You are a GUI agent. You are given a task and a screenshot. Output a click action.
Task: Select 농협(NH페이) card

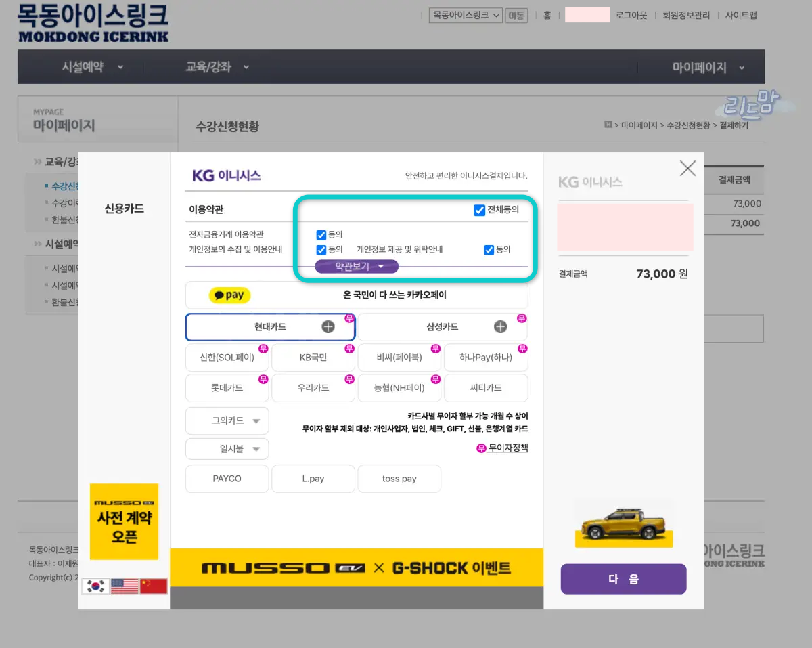click(x=399, y=388)
